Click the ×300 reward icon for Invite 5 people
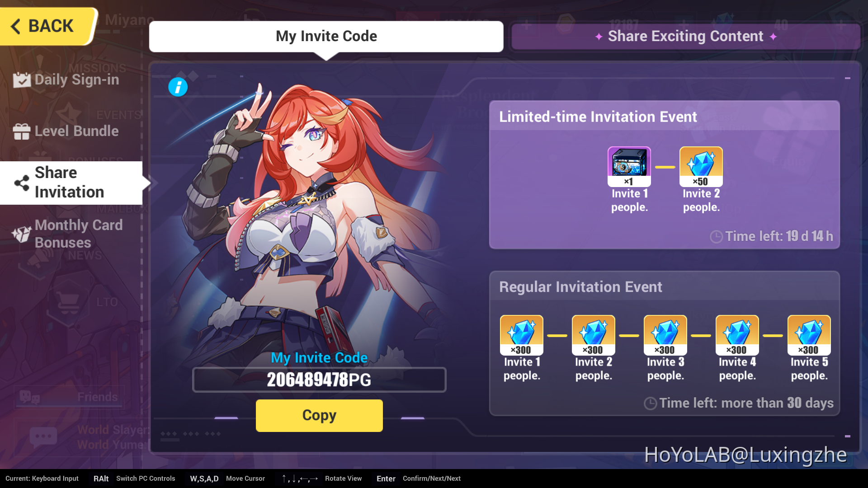The width and height of the screenshot is (868, 488). pos(809,335)
